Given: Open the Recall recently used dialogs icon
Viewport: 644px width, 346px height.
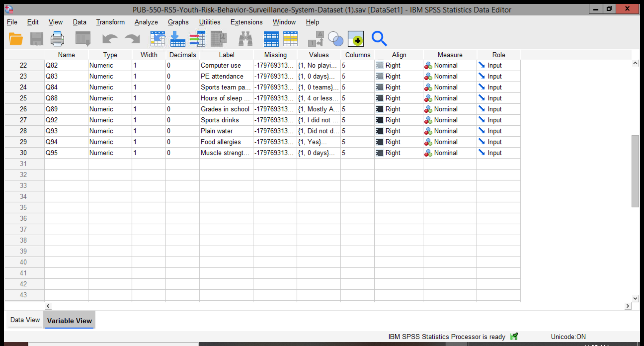Looking at the screenshot, I should tap(83, 39).
